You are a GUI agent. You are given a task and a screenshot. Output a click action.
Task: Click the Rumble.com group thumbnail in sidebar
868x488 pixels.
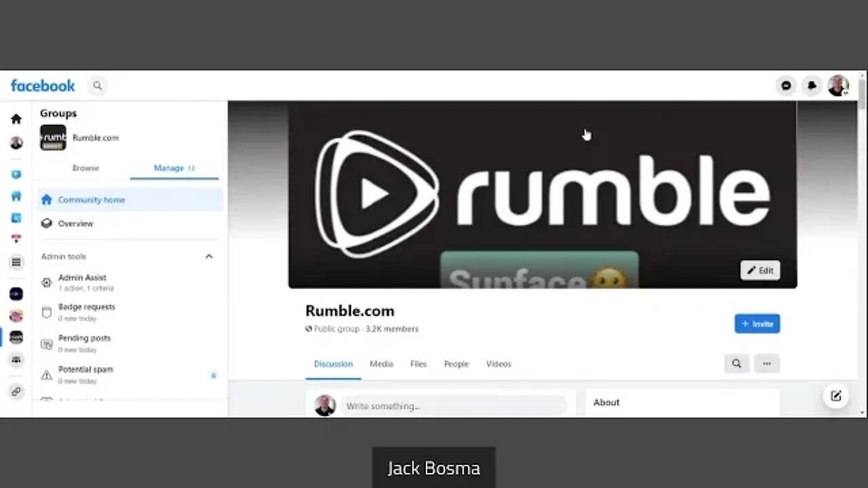(x=53, y=138)
